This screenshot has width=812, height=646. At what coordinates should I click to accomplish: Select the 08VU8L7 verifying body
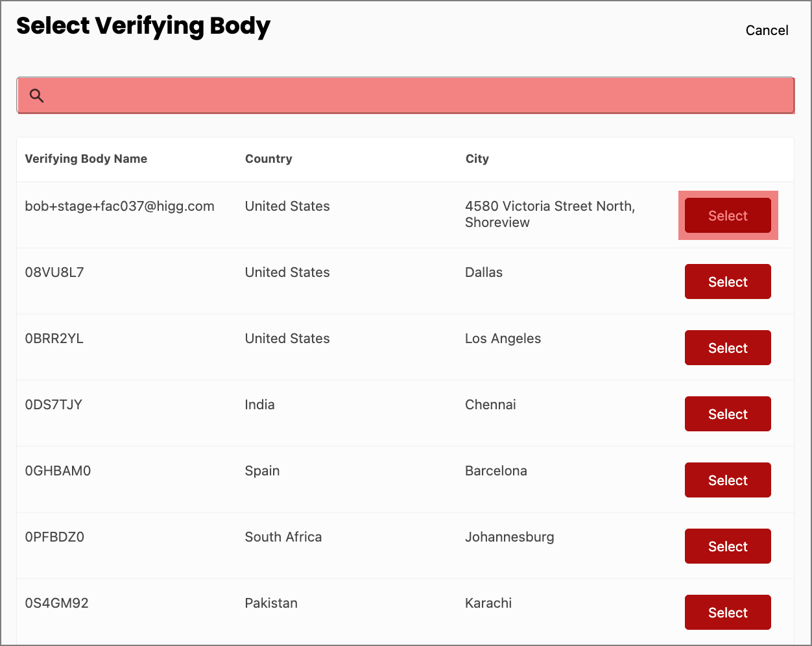click(x=728, y=281)
